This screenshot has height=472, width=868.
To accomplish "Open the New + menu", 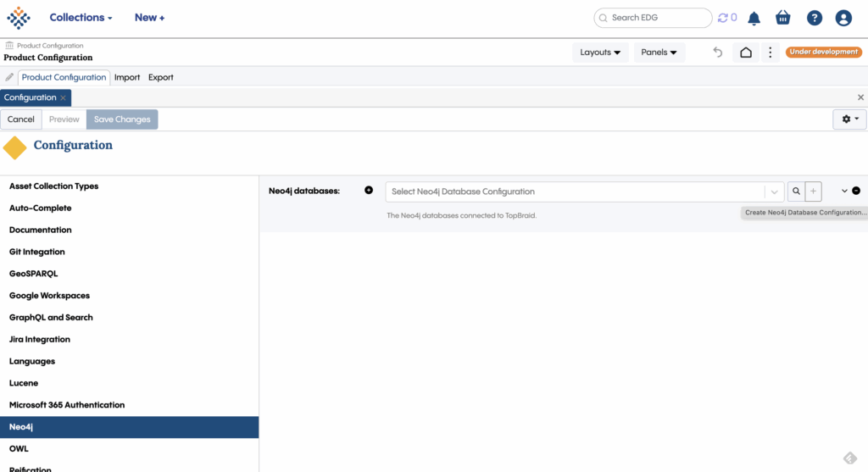I will pos(149,18).
